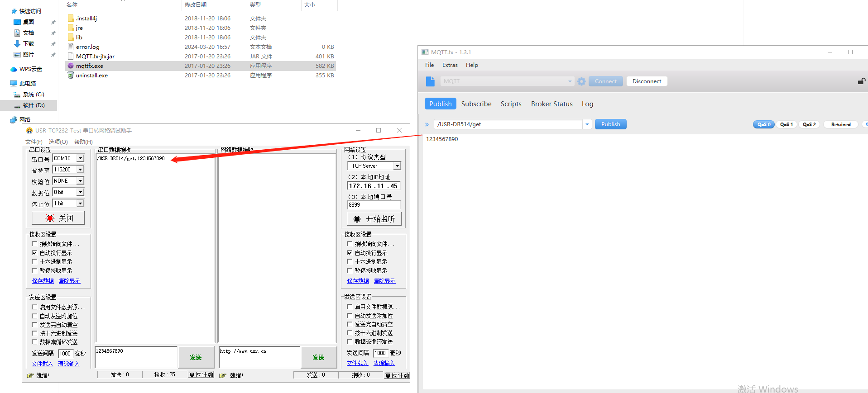Image resolution: width=868 pixels, height=393 pixels.
Task: Click the WPS cloud icon in sidebar
Action: click(14, 69)
